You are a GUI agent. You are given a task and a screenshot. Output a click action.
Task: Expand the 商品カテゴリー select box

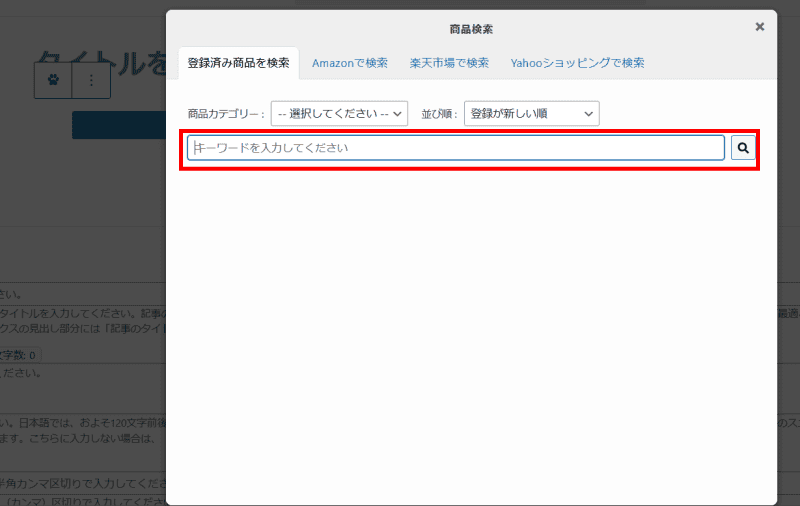pyautogui.click(x=339, y=114)
